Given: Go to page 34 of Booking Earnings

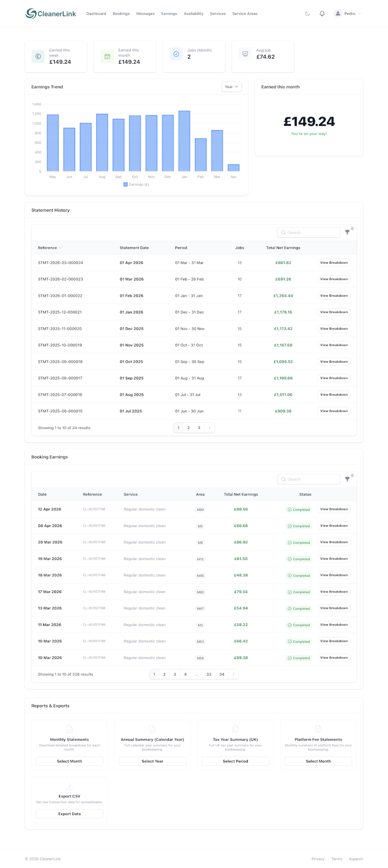Looking at the screenshot, I should point(222,674).
